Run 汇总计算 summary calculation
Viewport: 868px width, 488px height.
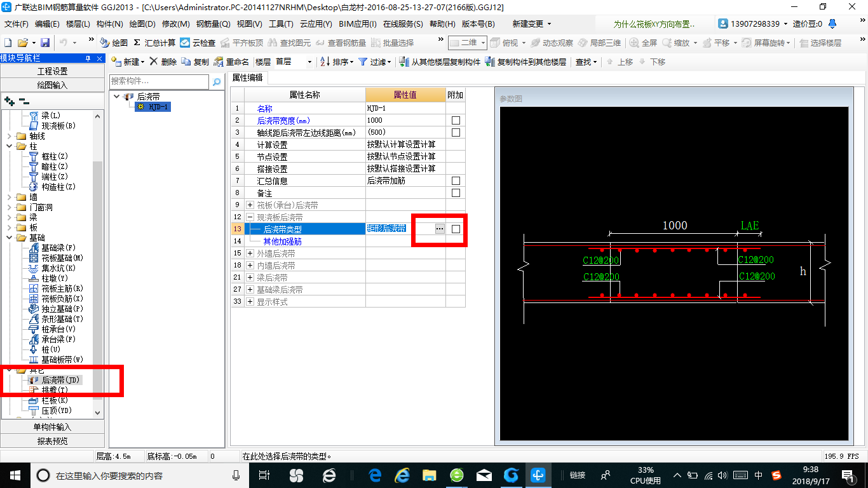pos(154,43)
